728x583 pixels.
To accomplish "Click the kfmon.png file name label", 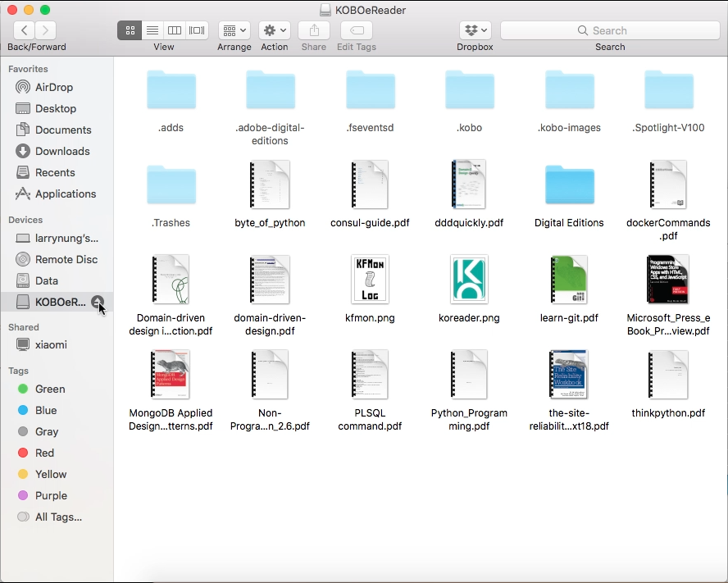I will pos(370,318).
